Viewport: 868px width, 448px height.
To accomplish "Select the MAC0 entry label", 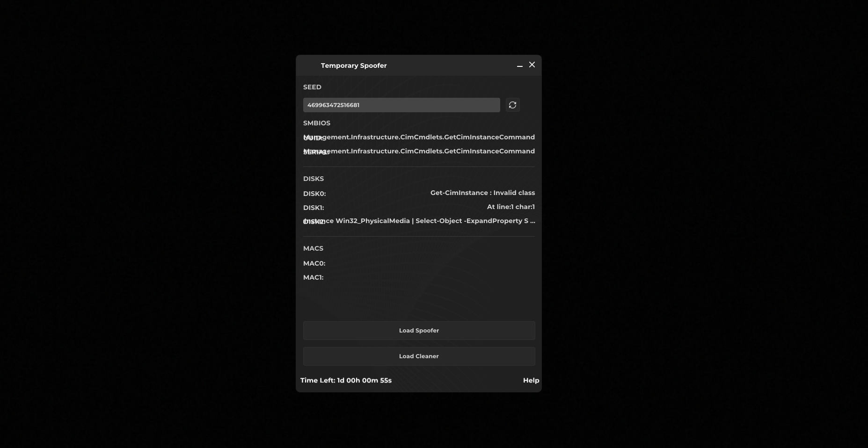I will [314, 264].
